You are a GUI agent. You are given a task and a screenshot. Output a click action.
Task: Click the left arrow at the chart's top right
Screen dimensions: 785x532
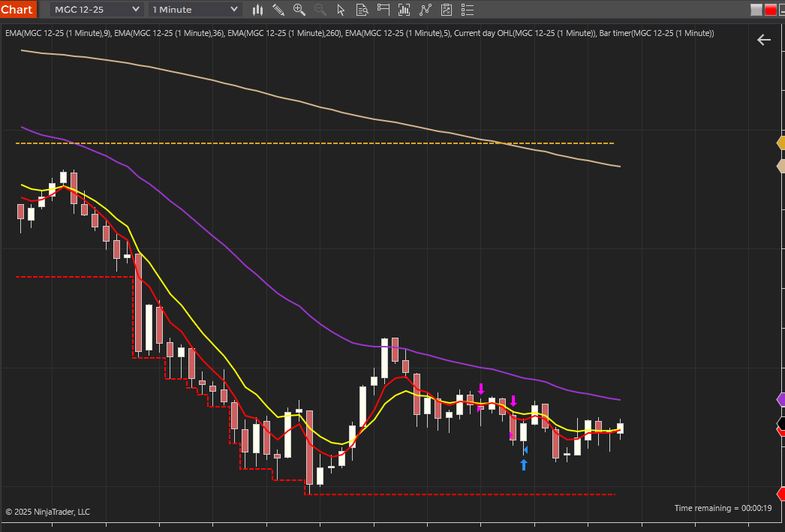point(764,40)
